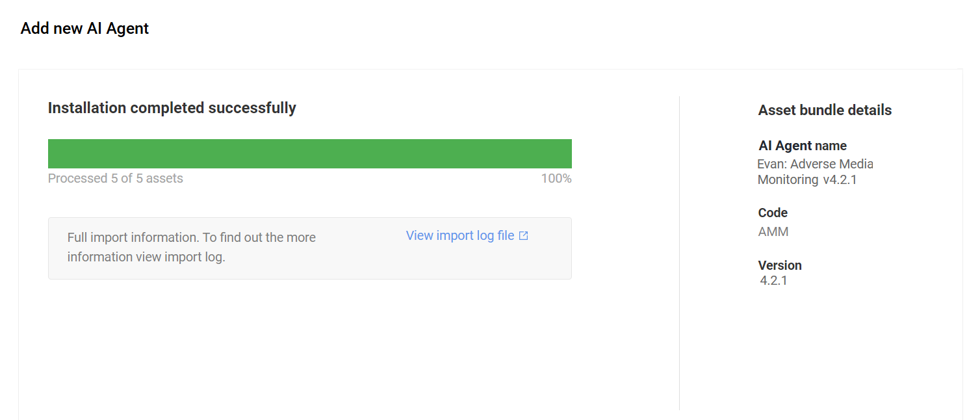This screenshot has height=420, width=980.
Task: Click the 100% progress label
Action: (556, 178)
